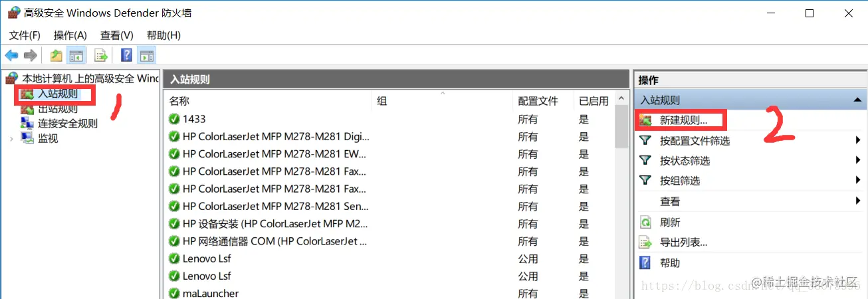The image size is (868, 299).
Task: Select the HP ColorLaserJet MFP M278-M281 Sen... rule
Action: (389, 206)
